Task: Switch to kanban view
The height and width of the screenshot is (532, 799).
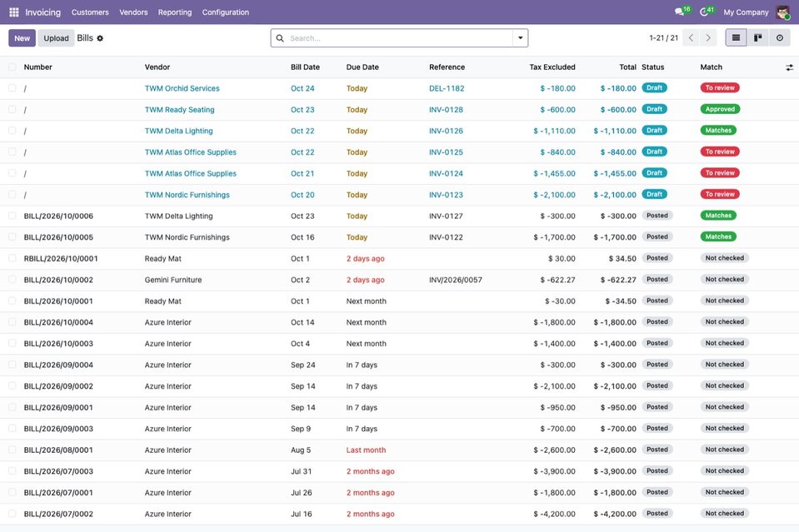Action: coord(757,37)
